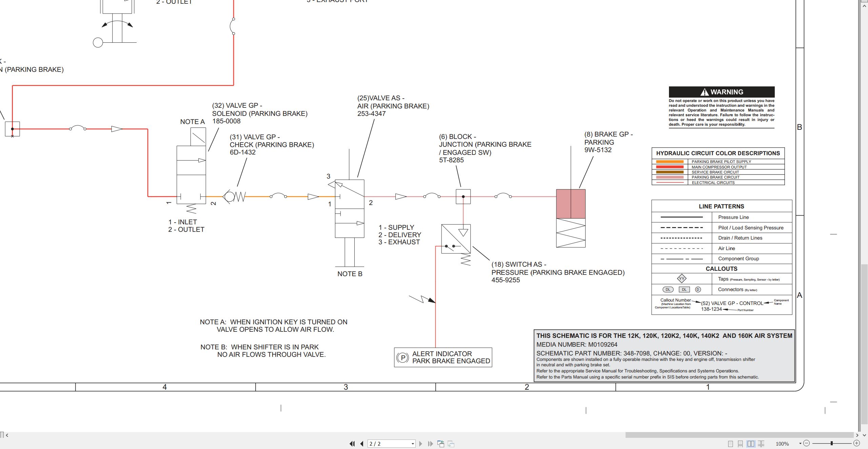
Task: Click the ALERT INDICATOR PARK BRAKE ENGAGED box
Action: point(443,357)
